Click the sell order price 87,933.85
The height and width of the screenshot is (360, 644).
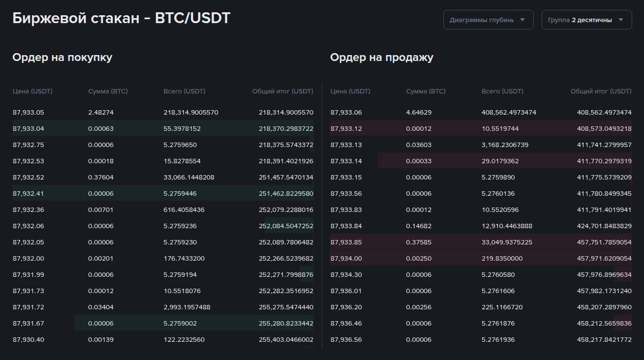[346, 242]
